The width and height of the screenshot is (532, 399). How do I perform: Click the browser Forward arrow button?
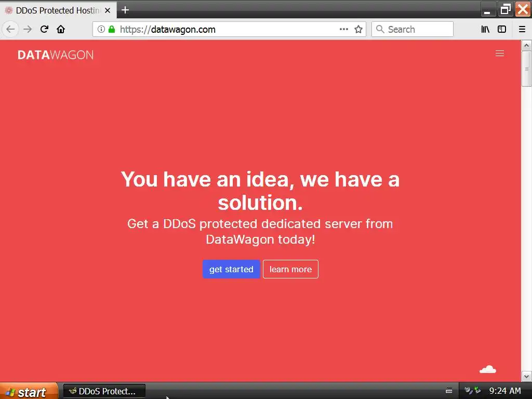point(28,29)
